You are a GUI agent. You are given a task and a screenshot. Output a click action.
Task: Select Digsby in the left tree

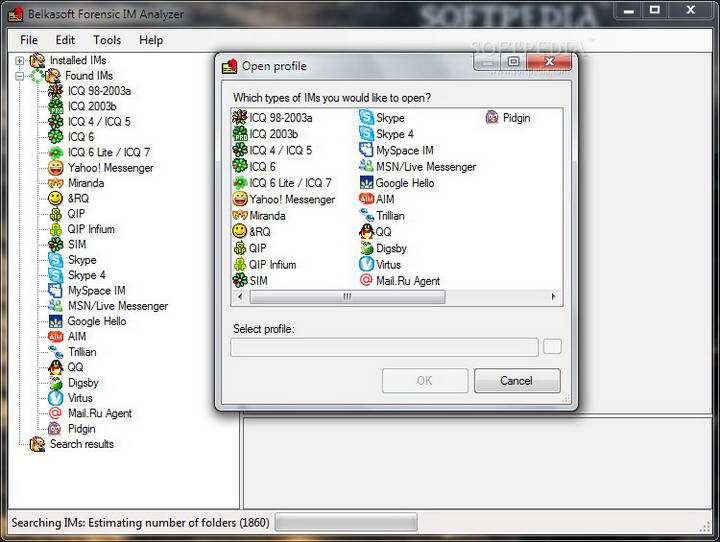83,382
